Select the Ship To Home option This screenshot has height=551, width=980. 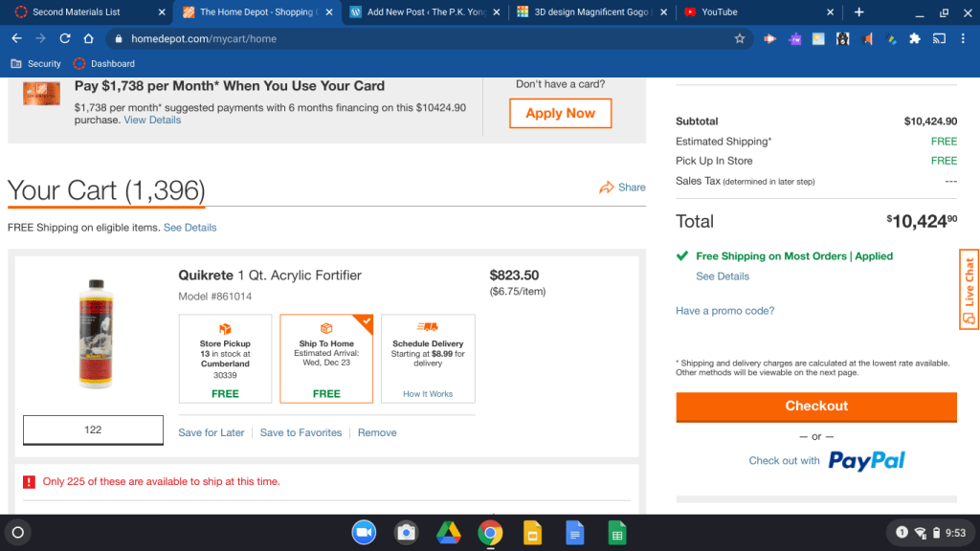click(x=326, y=359)
